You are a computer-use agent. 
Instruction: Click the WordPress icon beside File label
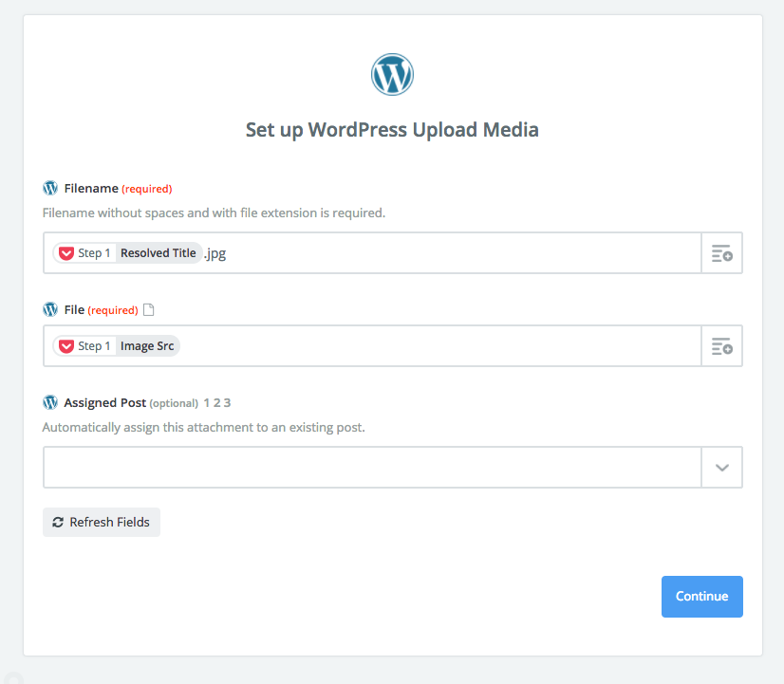point(50,310)
